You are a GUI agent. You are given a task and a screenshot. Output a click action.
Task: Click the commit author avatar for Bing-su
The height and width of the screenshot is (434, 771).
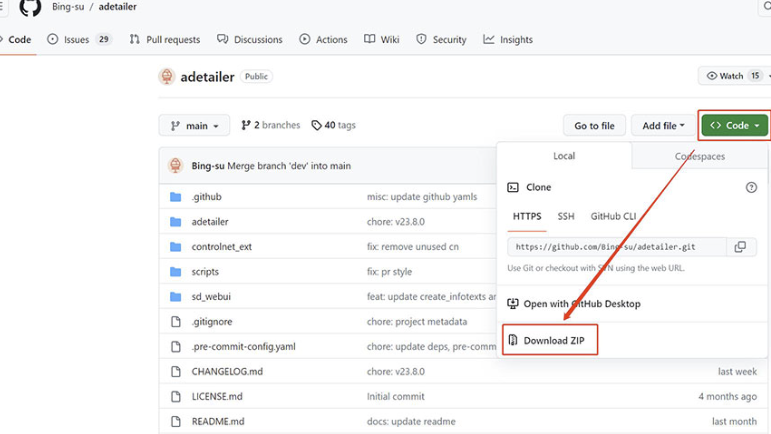click(x=176, y=166)
